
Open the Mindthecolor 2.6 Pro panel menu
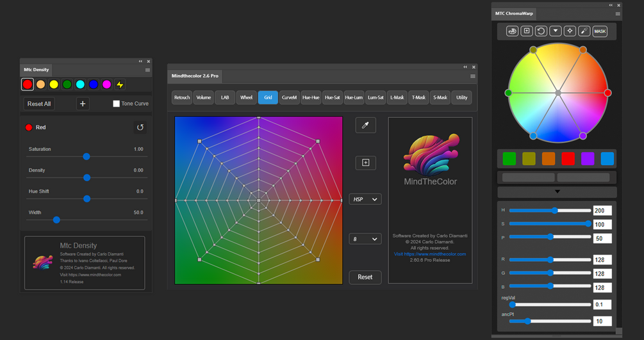(x=473, y=76)
